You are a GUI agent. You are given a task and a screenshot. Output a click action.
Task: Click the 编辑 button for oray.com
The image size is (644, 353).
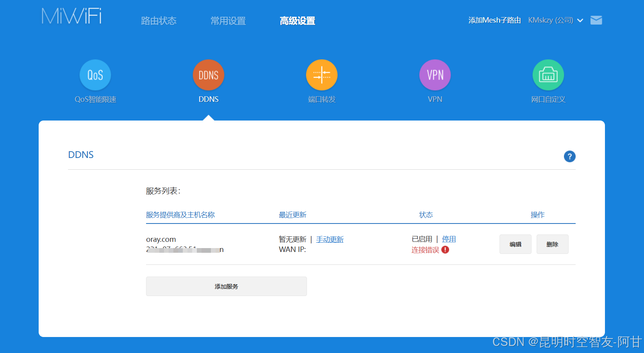point(516,244)
